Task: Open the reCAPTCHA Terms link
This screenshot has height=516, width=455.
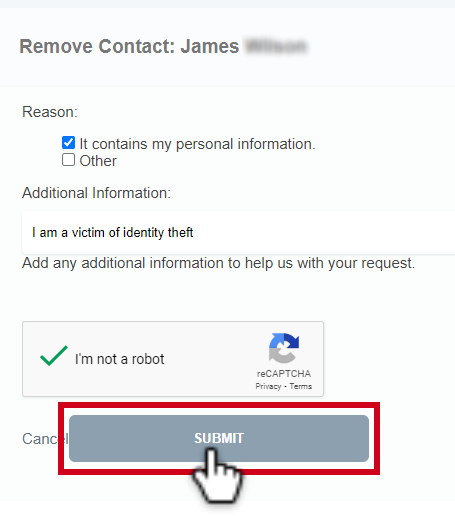Action: [301, 386]
